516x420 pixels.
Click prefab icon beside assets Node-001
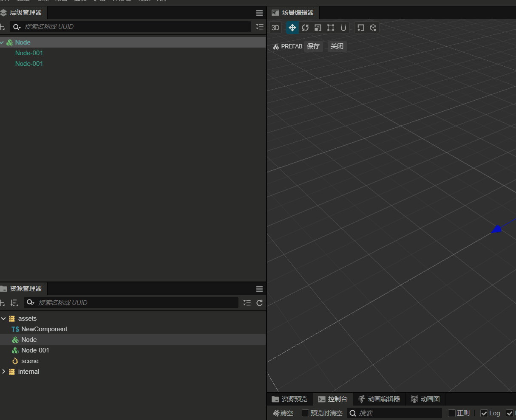(15, 350)
